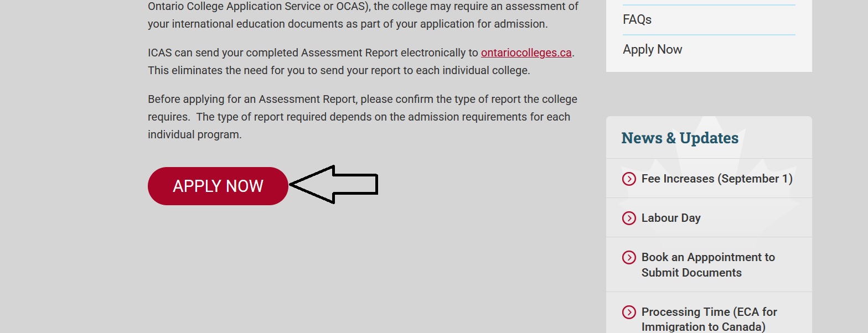
Task: Click the circled chevron icon beside Labour Day
Action: coord(629,218)
